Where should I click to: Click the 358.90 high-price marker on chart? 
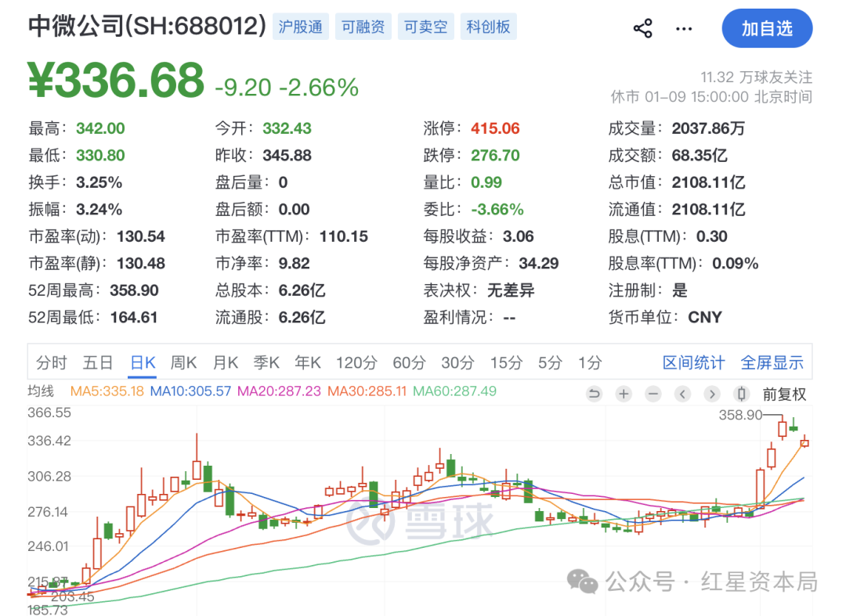point(740,415)
